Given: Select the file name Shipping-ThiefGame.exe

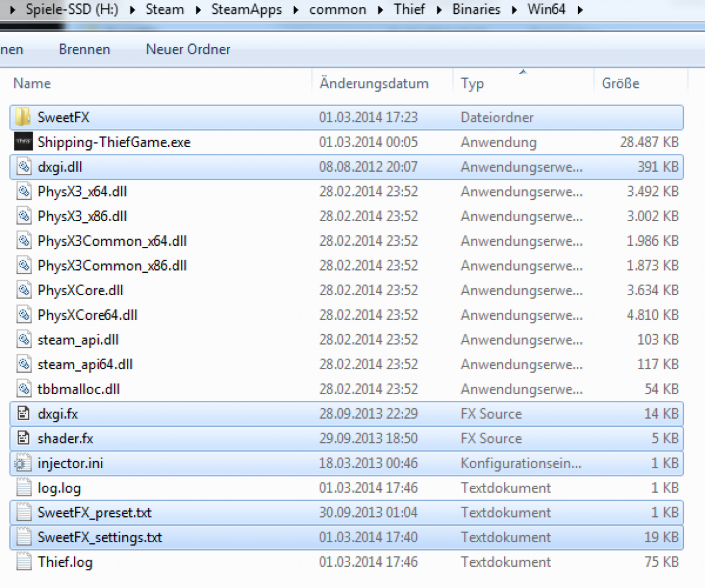Looking at the screenshot, I should [114, 142].
